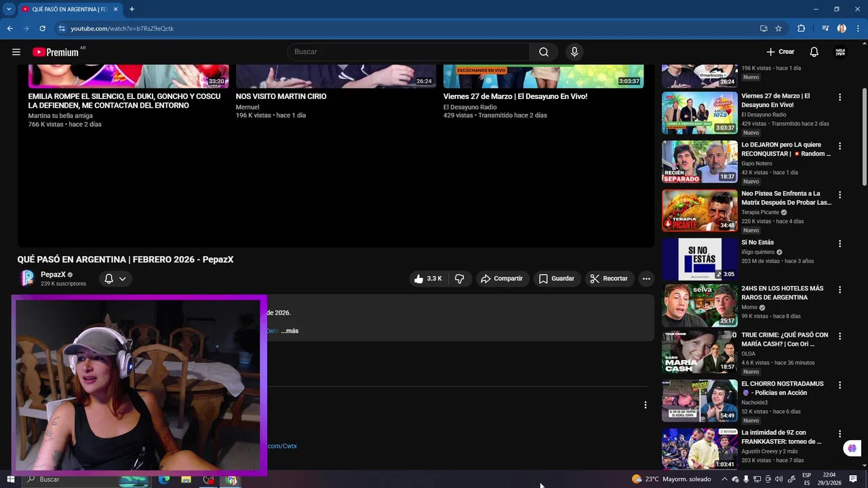The width and height of the screenshot is (868, 488).
Task: View site information icon in address bar
Action: pyautogui.click(x=62, y=28)
